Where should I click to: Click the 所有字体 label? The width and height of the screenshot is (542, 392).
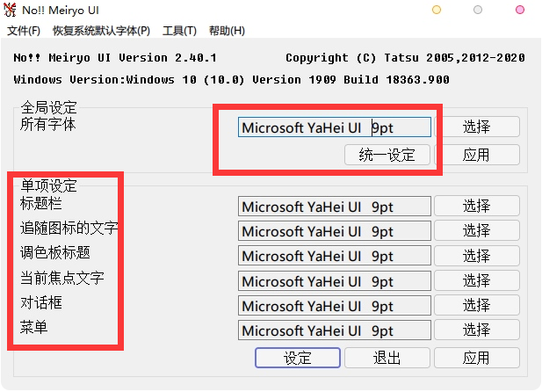click(48, 124)
